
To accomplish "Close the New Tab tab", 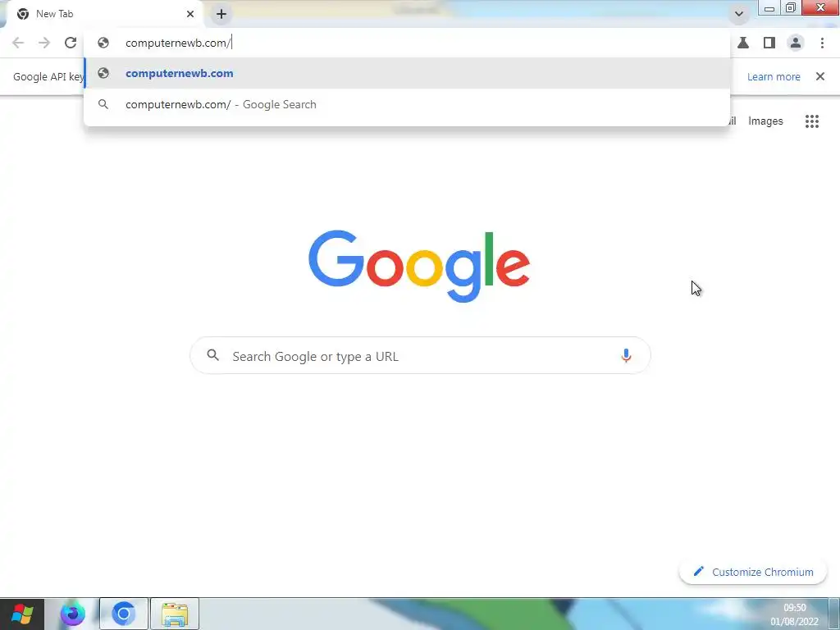I will click(x=190, y=14).
